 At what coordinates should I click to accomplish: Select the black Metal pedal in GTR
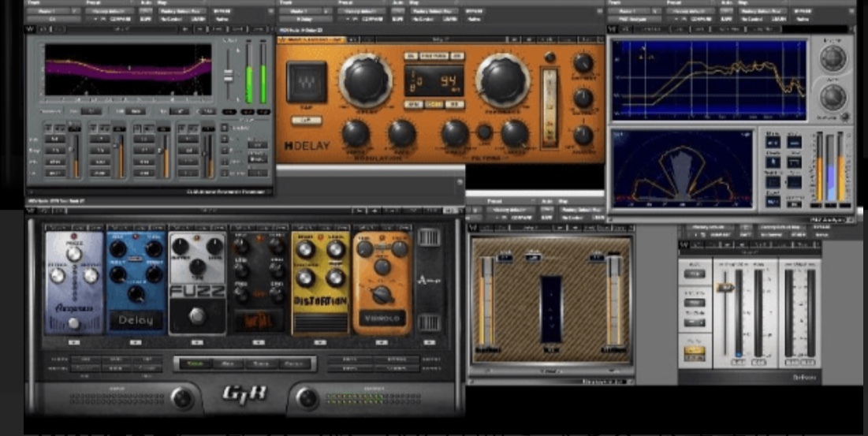coord(258,282)
